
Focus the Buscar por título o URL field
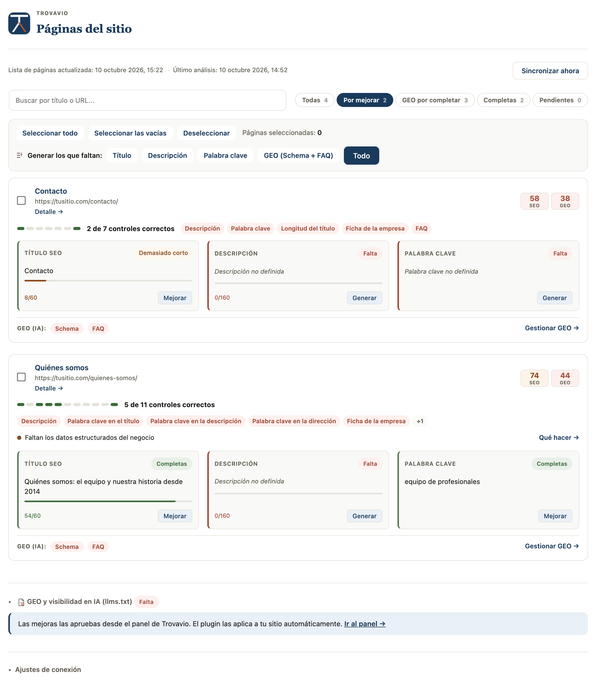(x=148, y=100)
